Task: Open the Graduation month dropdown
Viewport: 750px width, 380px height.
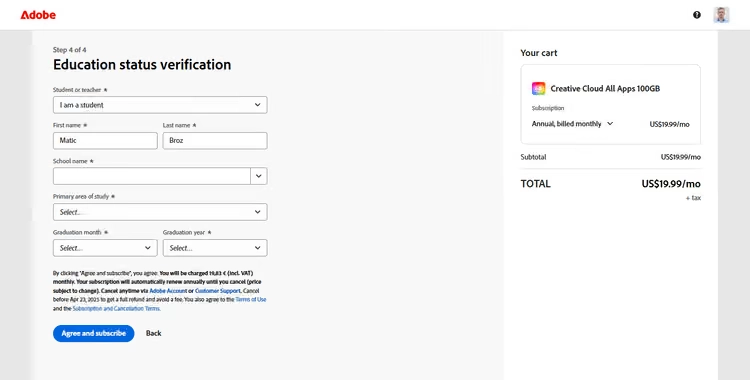Action: (x=105, y=248)
